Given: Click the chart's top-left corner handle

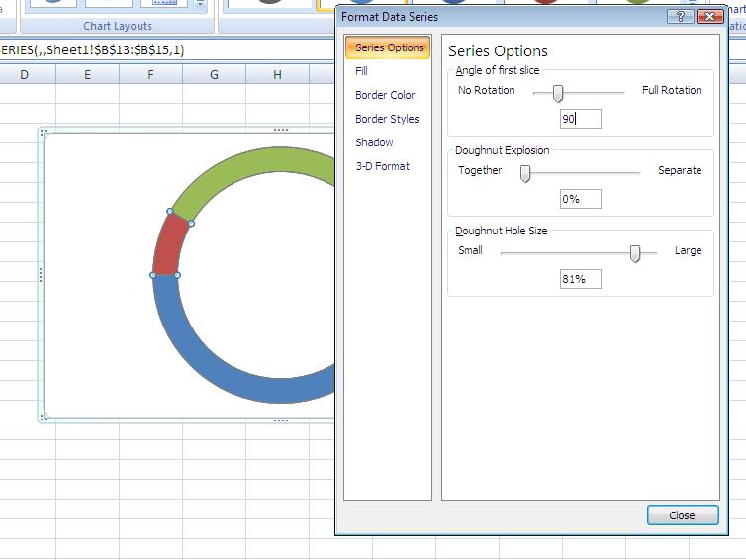Looking at the screenshot, I should coord(43,132).
